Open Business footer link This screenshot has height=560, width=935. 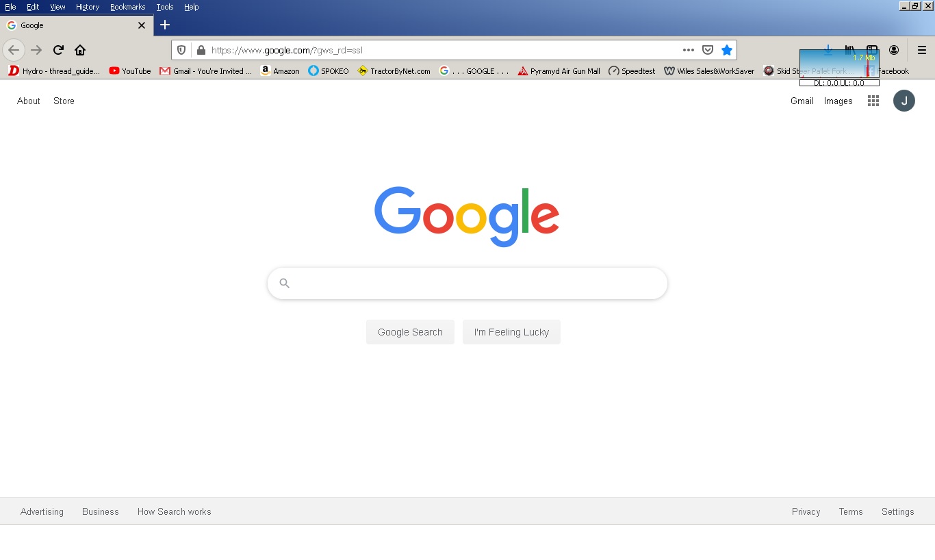pyautogui.click(x=101, y=511)
